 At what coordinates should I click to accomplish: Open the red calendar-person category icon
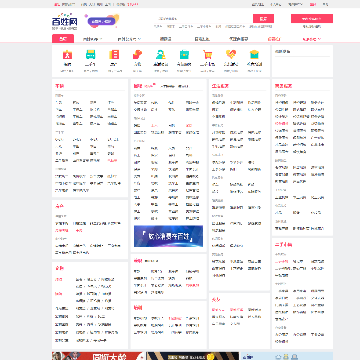[67, 54]
